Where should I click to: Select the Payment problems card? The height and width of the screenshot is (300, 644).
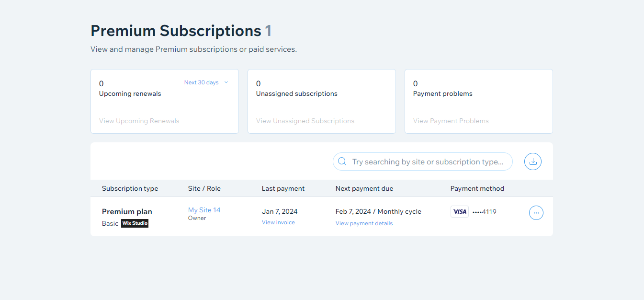479,101
